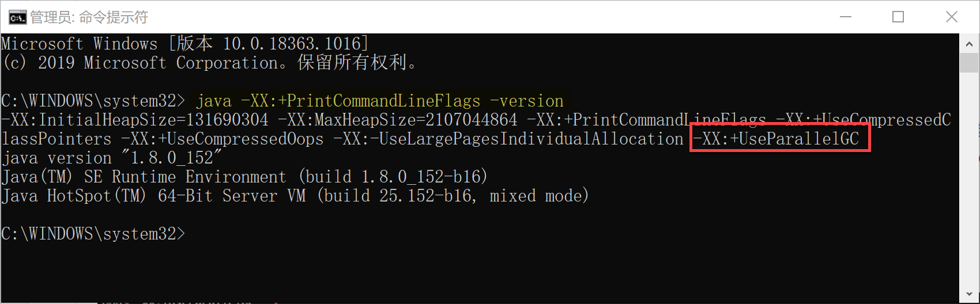Click the -XX:-UseLargePagesIndividualAllocation flag text
The height and width of the screenshot is (304, 980).
pos(508,139)
